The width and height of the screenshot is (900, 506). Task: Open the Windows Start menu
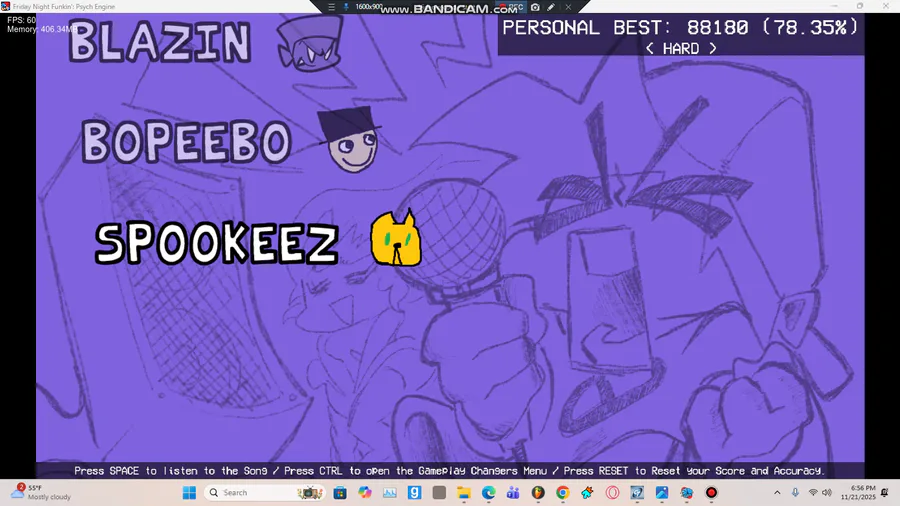(x=189, y=492)
